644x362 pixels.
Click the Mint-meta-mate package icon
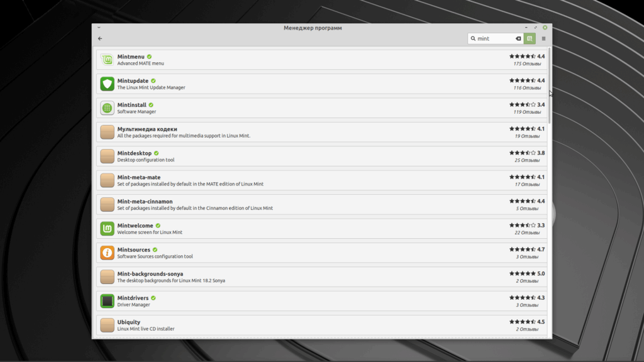tap(107, 180)
